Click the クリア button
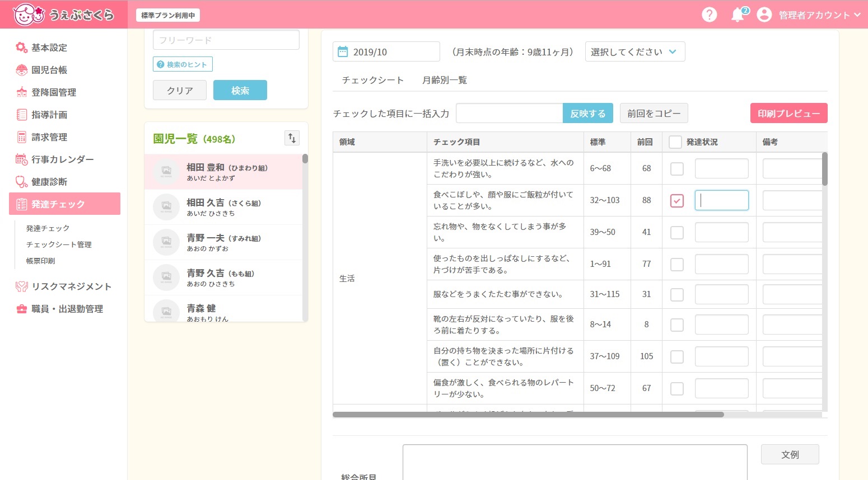The height and width of the screenshot is (480, 868). tap(180, 90)
